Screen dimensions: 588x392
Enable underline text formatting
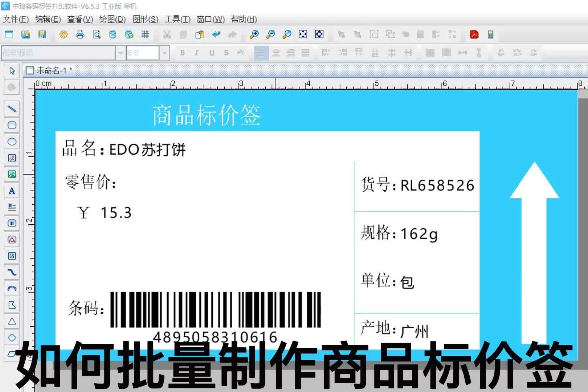coord(211,53)
